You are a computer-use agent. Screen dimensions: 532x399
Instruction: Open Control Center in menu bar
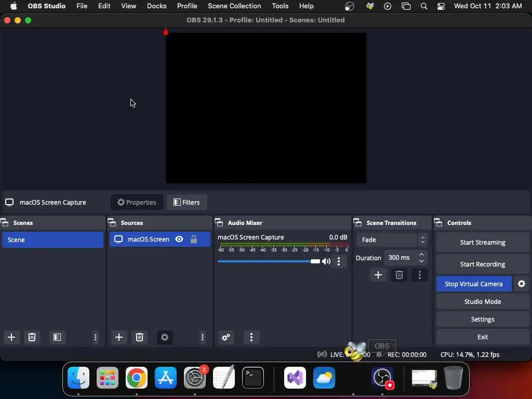point(441,6)
